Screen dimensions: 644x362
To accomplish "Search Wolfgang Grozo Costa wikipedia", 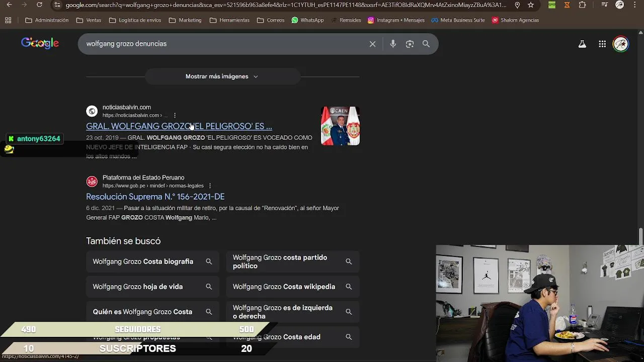I will [x=293, y=287].
